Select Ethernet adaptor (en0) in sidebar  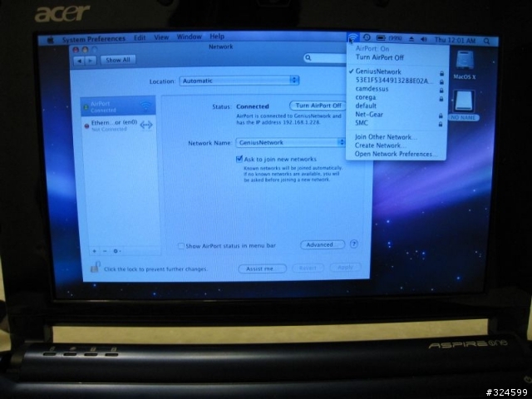tap(118, 126)
